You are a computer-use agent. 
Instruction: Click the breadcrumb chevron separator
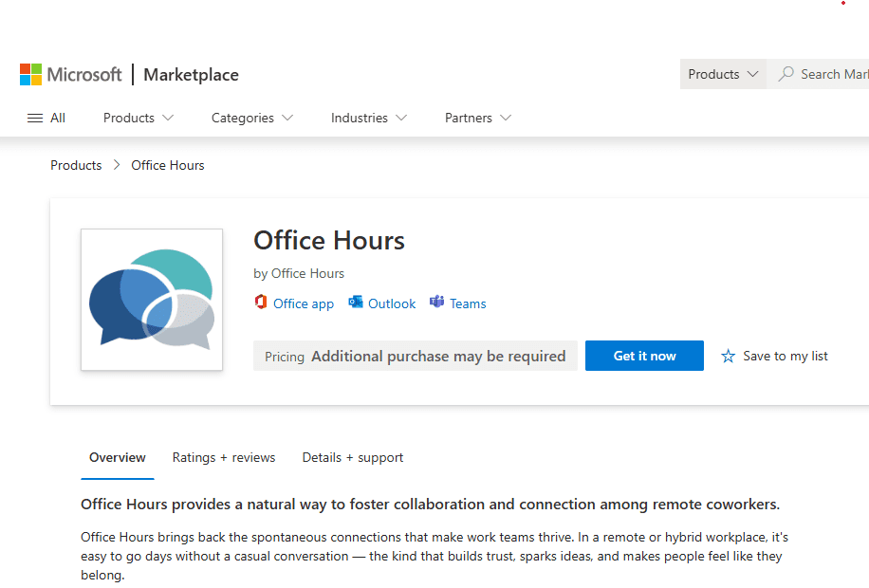117,165
